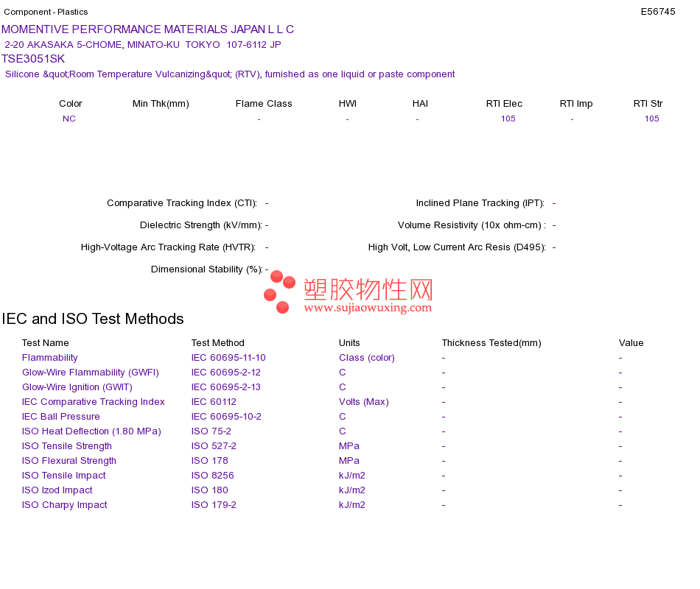Click the Value column header
700x589 pixels.
click(x=631, y=342)
